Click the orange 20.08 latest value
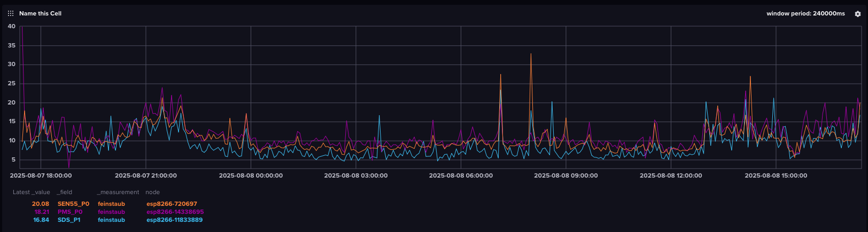The width and height of the screenshot is (868, 232). click(40, 204)
